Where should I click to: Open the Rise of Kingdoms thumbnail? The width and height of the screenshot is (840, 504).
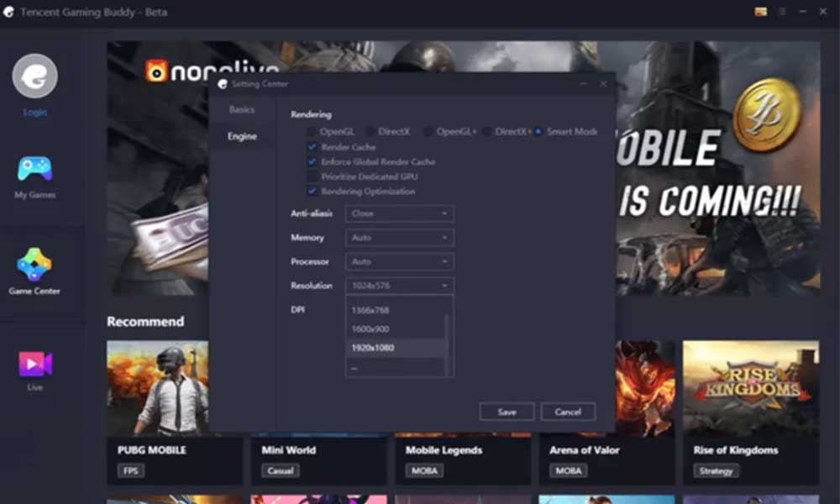tap(751, 388)
